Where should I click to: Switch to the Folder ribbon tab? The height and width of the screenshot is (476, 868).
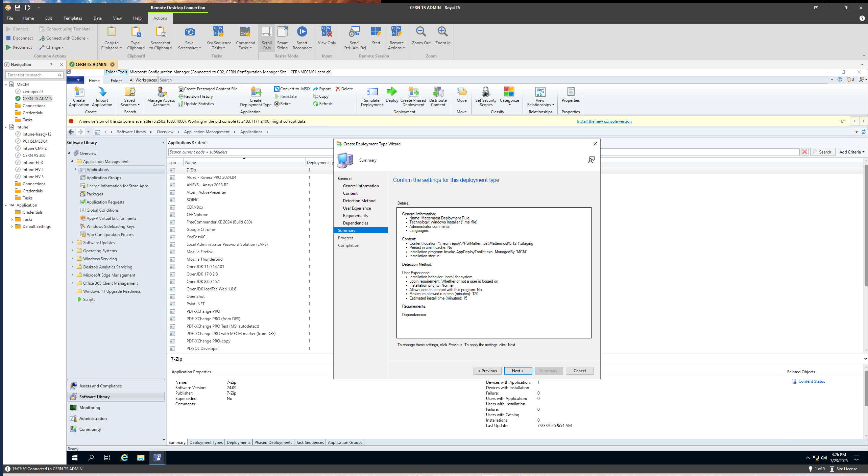[116, 80]
